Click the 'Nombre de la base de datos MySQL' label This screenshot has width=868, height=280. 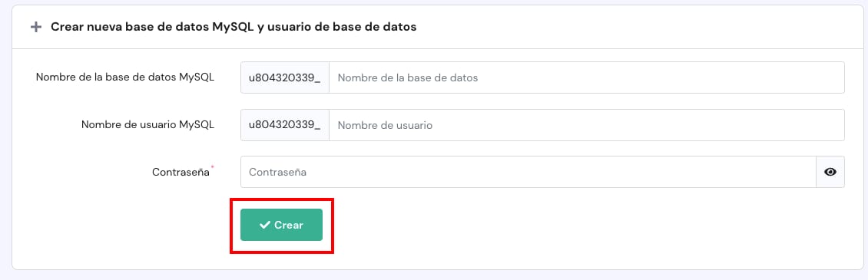pyautogui.click(x=125, y=77)
